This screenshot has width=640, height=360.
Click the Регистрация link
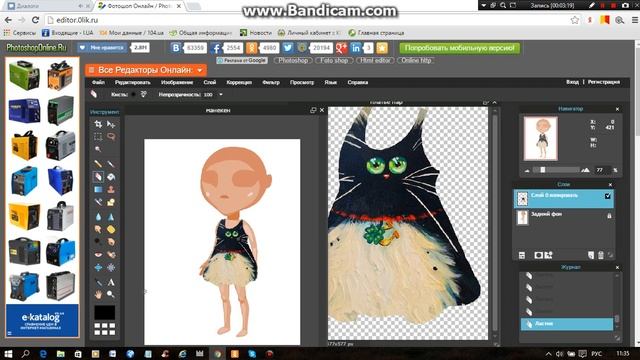[x=604, y=82]
